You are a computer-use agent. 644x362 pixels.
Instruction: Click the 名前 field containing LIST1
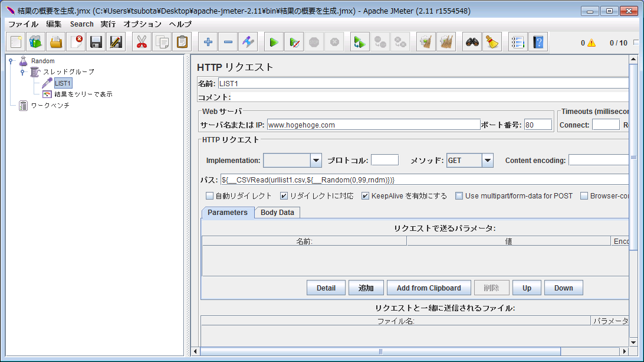pyautogui.click(x=423, y=83)
